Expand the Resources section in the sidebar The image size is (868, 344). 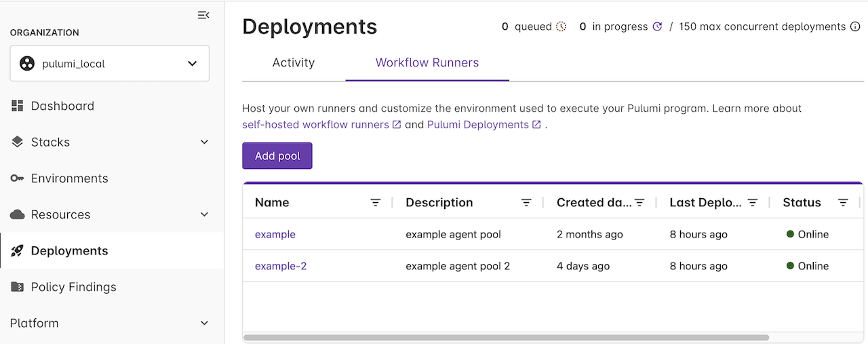click(x=204, y=214)
